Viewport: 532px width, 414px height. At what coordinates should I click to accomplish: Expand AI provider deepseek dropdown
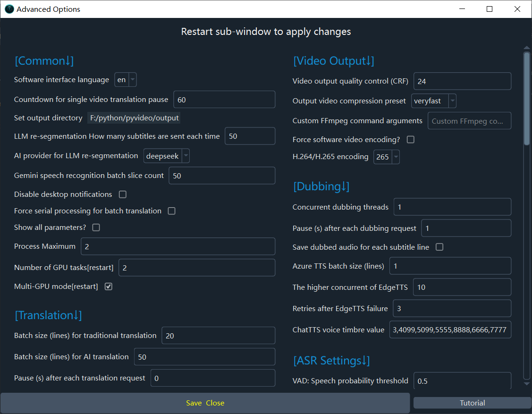(167, 156)
